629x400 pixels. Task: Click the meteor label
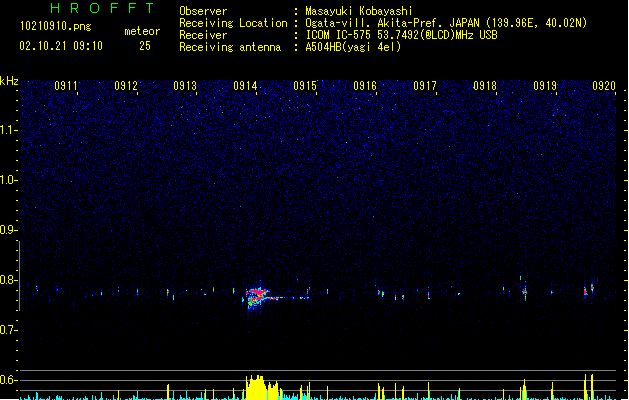pos(142,31)
